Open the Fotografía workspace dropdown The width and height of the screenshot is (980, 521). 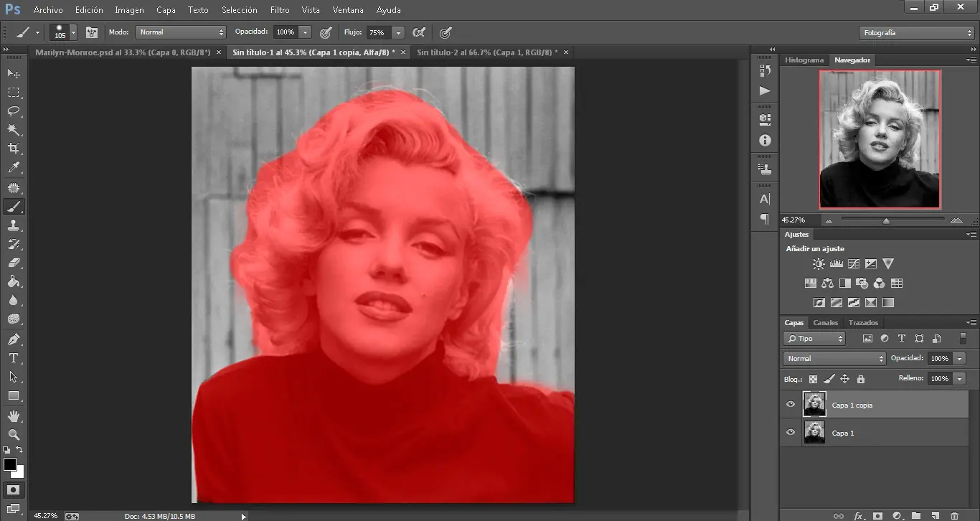click(x=916, y=32)
